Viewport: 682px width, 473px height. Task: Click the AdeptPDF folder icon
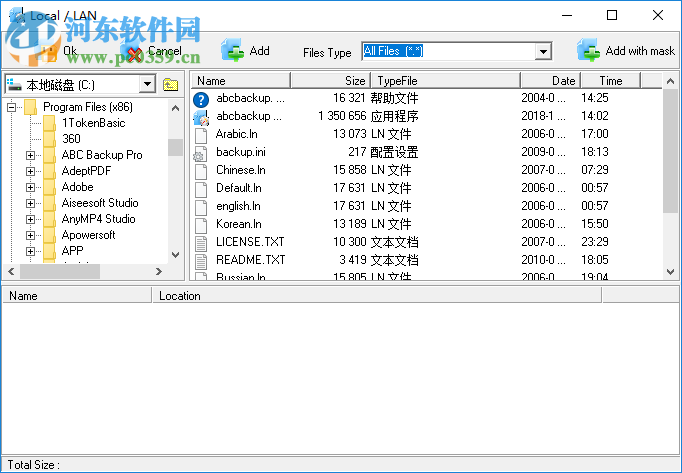49,171
